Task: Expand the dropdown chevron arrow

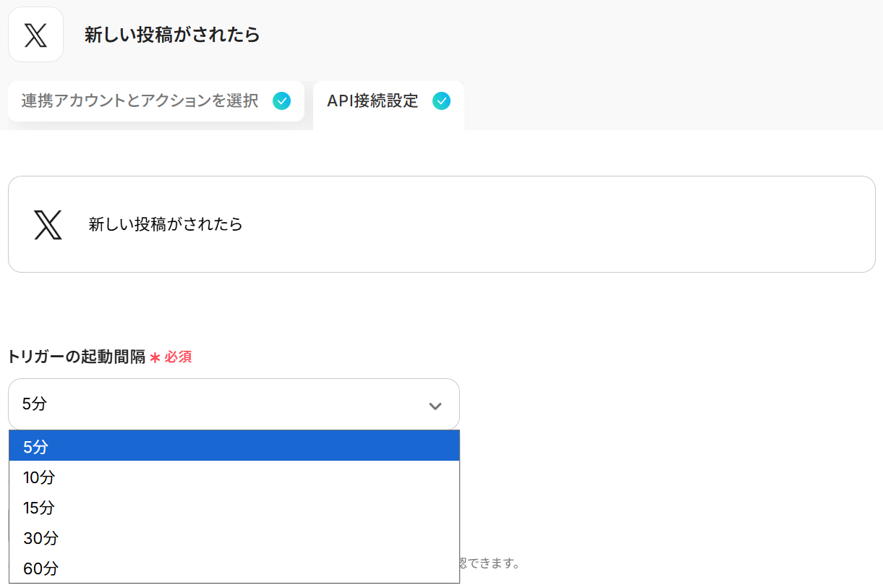Action: (x=435, y=406)
